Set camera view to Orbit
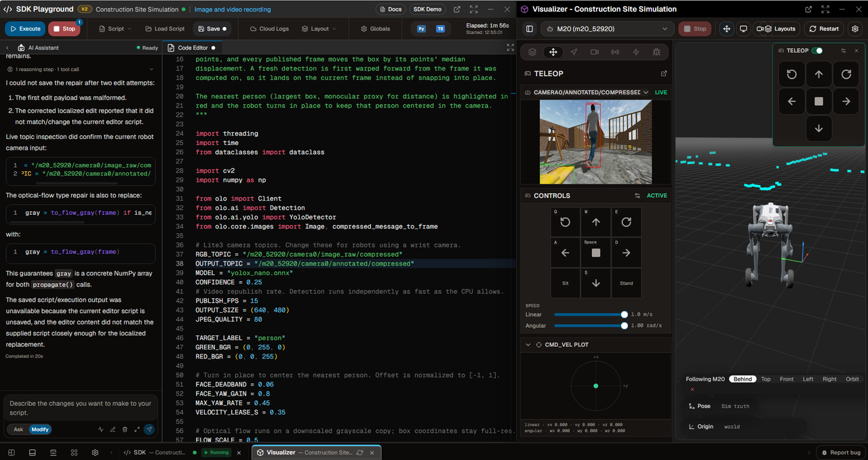Viewport: 868px width, 460px height. [852, 379]
